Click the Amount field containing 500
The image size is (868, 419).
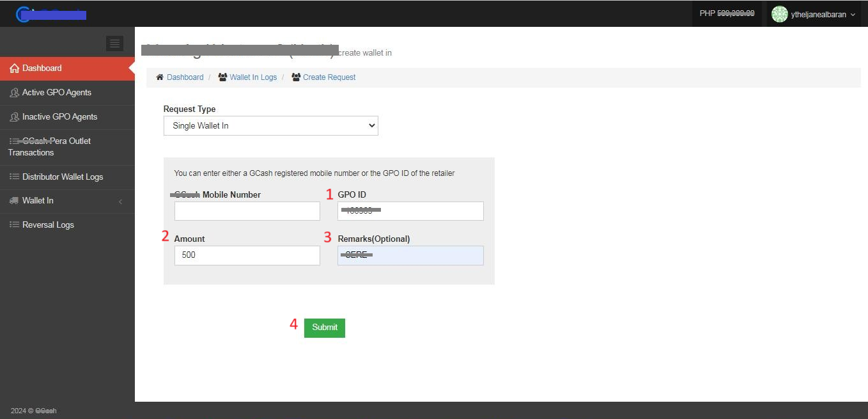click(x=247, y=255)
